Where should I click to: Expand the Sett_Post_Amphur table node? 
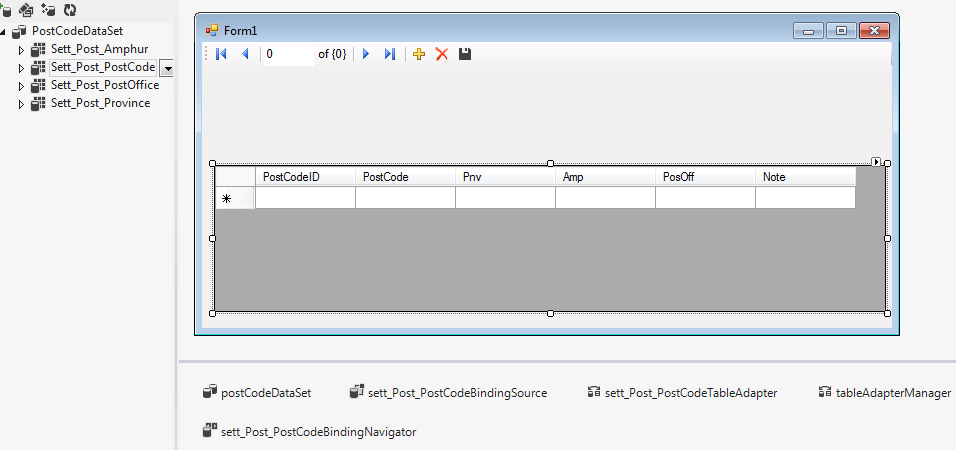coord(21,50)
